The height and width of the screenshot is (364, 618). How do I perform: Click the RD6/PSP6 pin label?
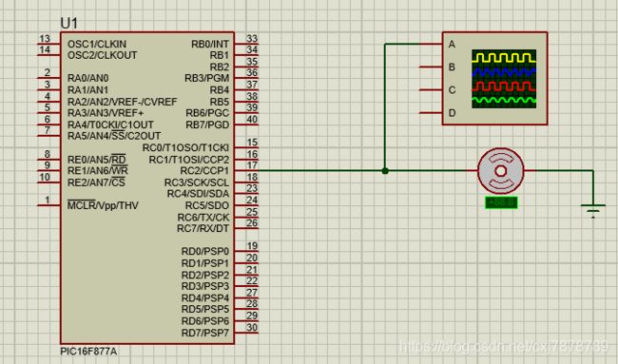(205, 320)
